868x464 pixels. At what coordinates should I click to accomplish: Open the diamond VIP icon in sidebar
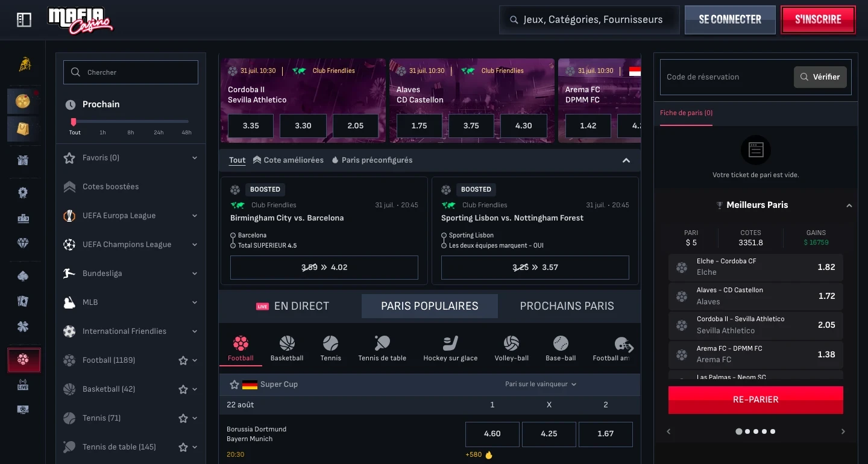click(23, 243)
